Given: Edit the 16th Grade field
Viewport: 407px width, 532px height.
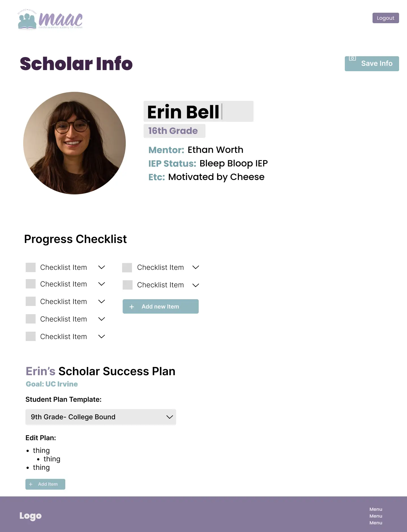Looking at the screenshot, I should coord(174,131).
